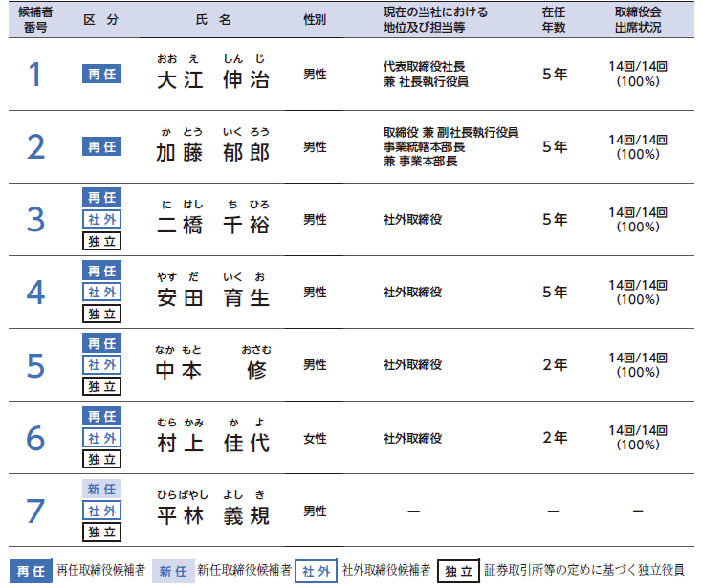702x588 pixels.
Task: Click the 再任 badge for candidate 1
Action: click(101, 74)
